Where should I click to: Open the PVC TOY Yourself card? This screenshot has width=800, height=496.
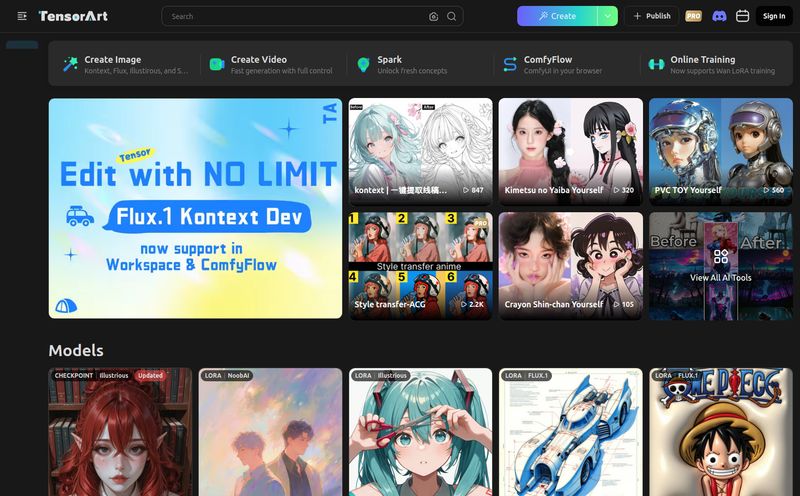pos(721,152)
